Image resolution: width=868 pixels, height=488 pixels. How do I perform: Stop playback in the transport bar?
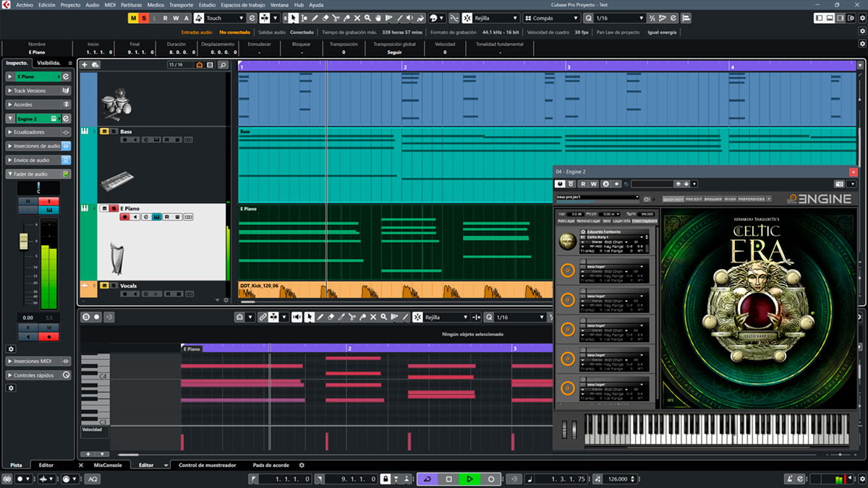pyautogui.click(x=448, y=479)
